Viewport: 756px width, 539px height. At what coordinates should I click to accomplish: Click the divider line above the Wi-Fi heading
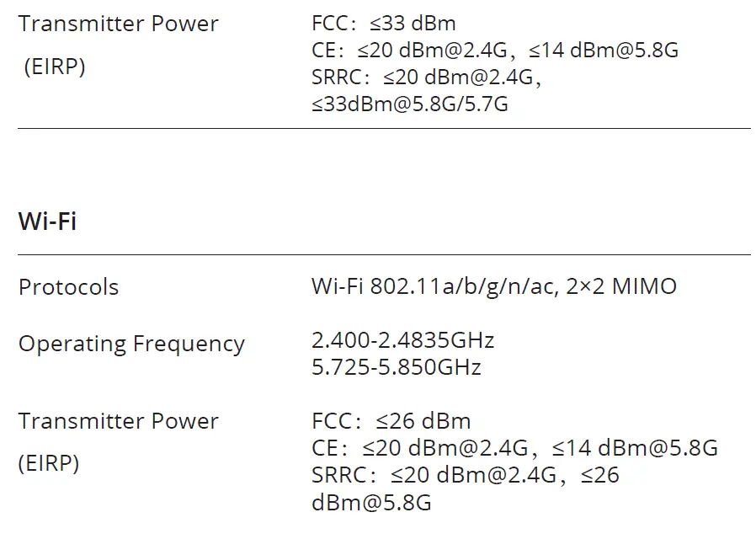coord(384,129)
